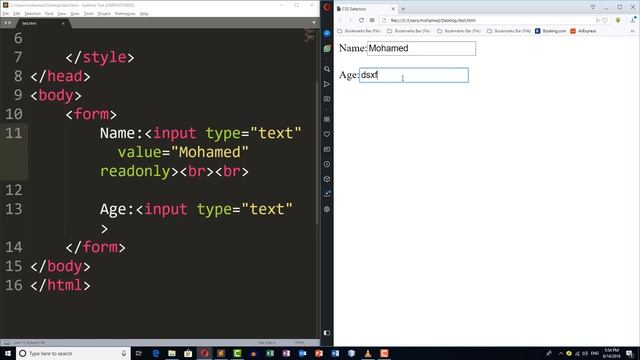Image resolution: width=640 pixels, height=360 pixels.
Task: Open the Opera tab menu dropdown
Action: (593, 7)
